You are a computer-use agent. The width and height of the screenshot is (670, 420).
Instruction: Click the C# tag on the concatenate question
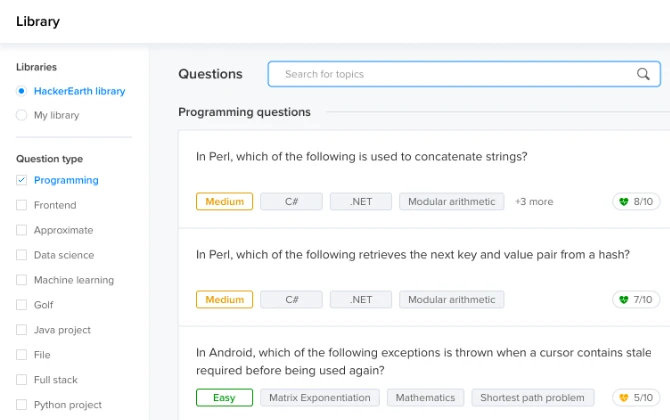[291, 202]
